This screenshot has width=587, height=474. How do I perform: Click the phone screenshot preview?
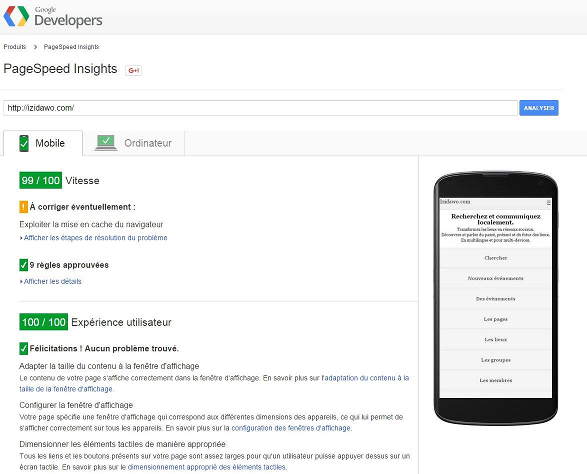pyautogui.click(x=496, y=298)
